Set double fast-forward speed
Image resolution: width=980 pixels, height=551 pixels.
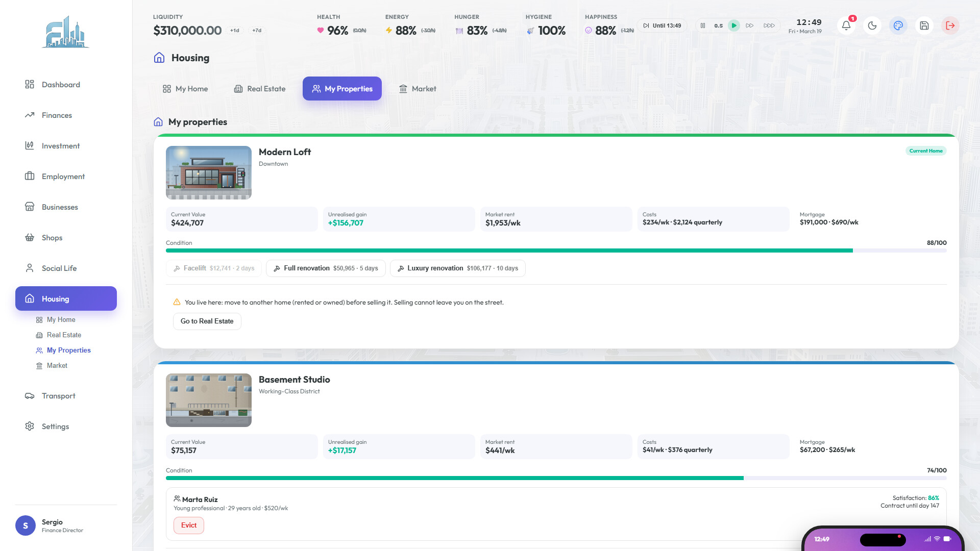749,26
